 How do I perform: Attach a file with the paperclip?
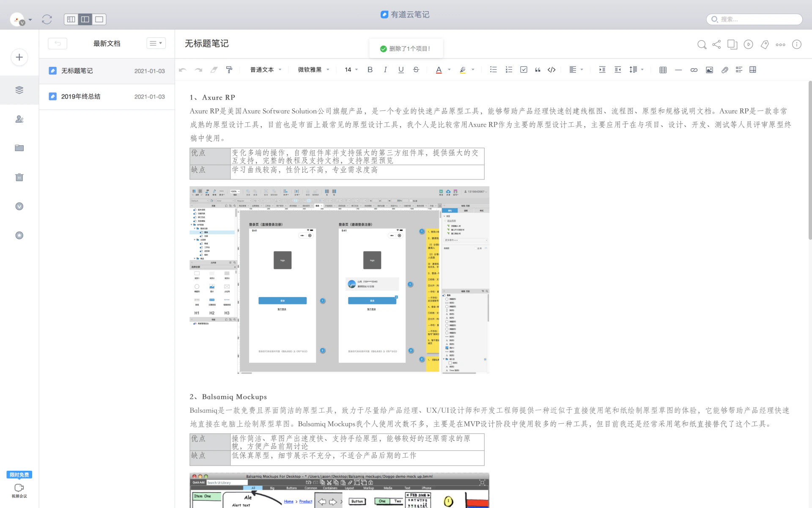725,70
